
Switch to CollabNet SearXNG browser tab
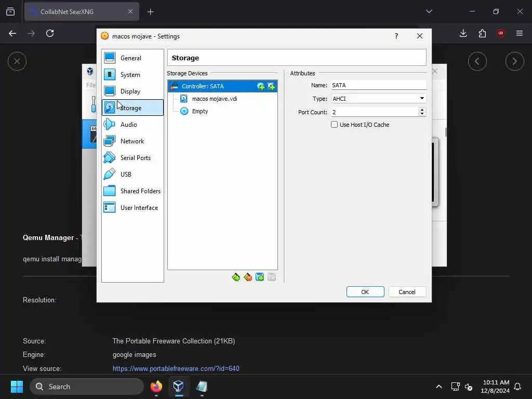point(82,11)
